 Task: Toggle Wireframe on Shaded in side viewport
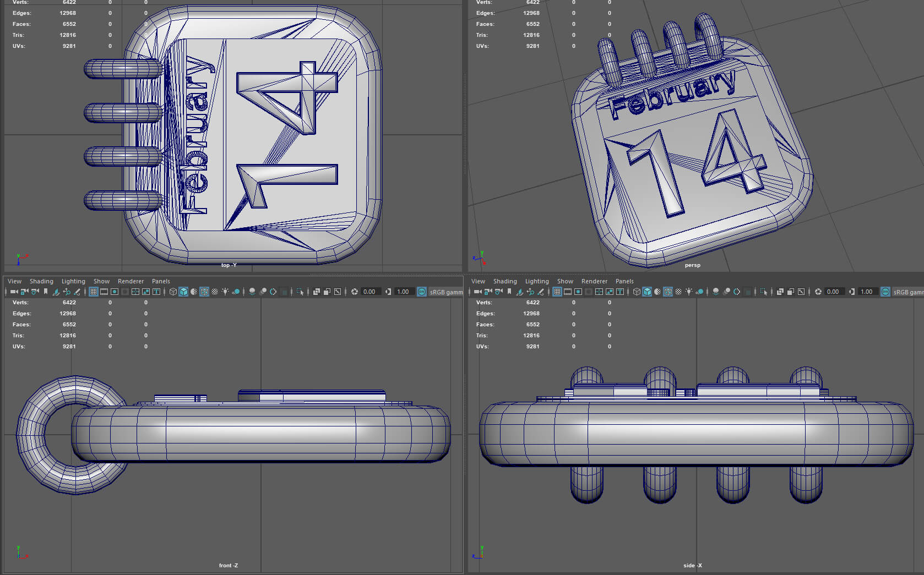click(668, 292)
